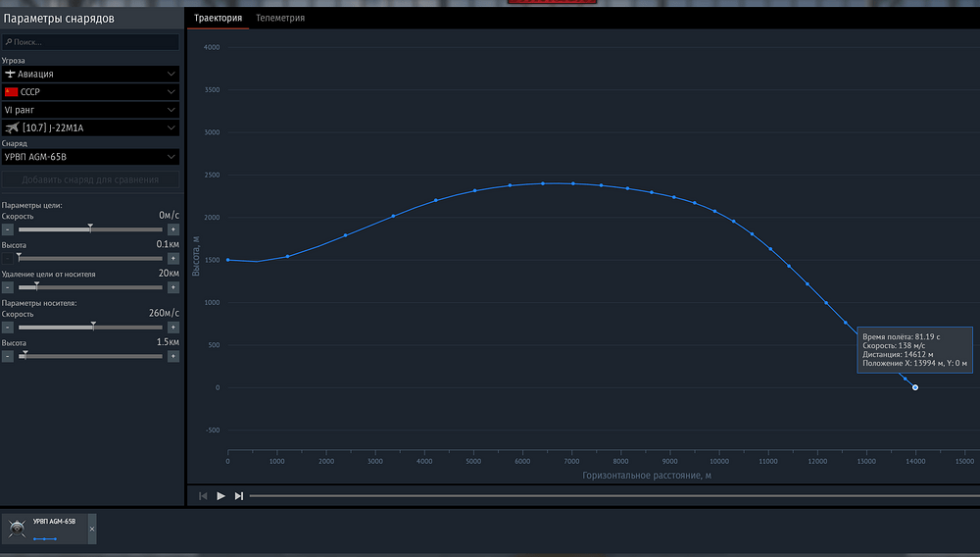This screenshot has height=557, width=980.
Task: Increase carrier altitude with the plus button
Action: coord(173,356)
